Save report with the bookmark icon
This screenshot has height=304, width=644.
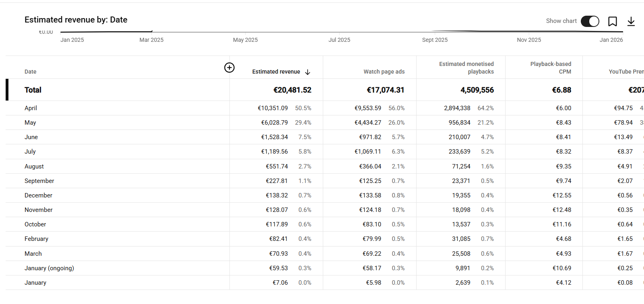[x=612, y=21]
